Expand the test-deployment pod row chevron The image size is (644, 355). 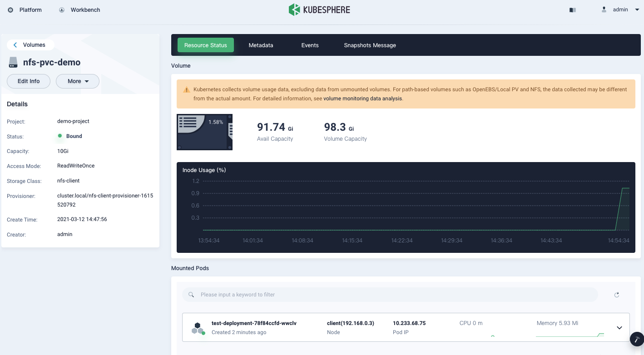pos(619,327)
